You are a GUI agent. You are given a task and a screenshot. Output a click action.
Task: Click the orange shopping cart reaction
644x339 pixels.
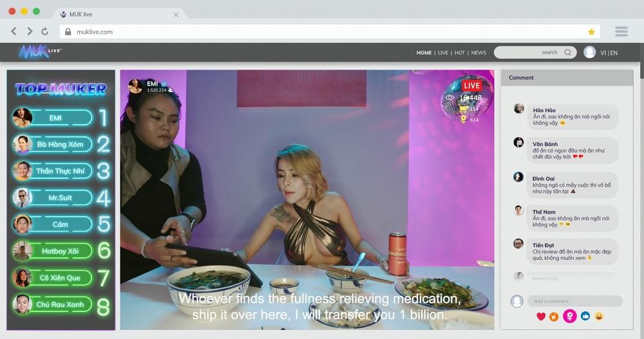click(x=554, y=316)
